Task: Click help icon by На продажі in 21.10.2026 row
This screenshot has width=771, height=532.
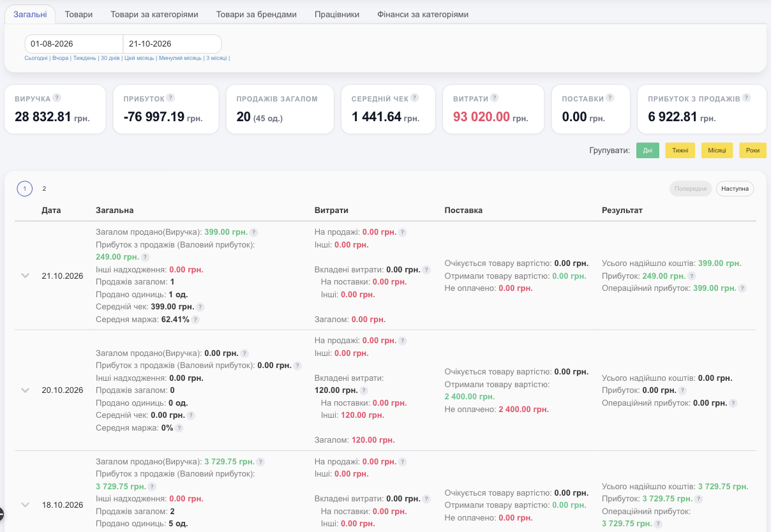Action: click(x=403, y=232)
